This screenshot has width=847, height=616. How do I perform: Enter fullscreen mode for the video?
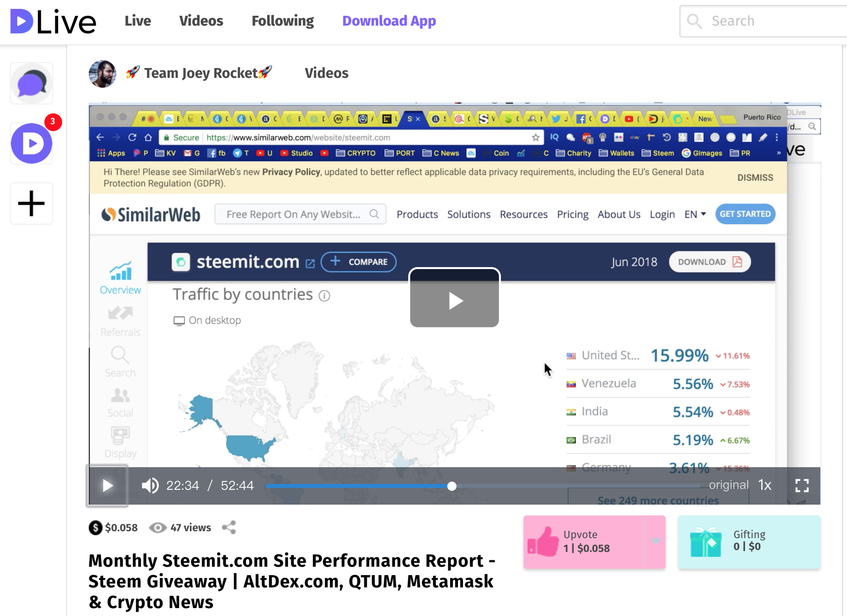(x=802, y=486)
